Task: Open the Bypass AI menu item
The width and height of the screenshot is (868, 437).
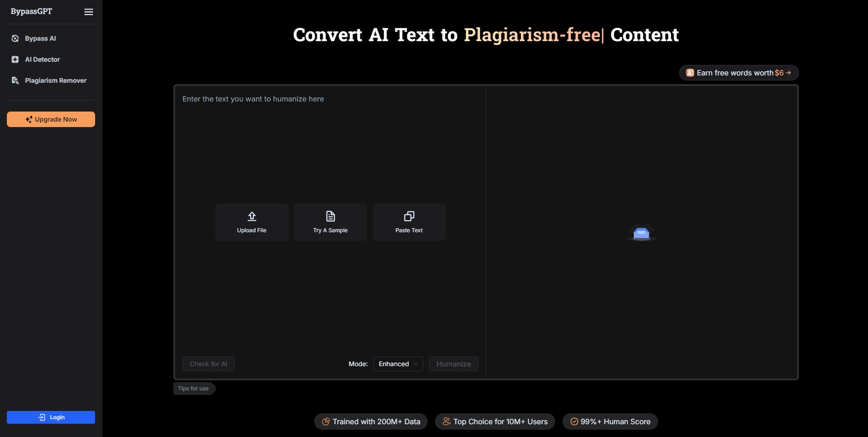Action: pyautogui.click(x=51, y=38)
